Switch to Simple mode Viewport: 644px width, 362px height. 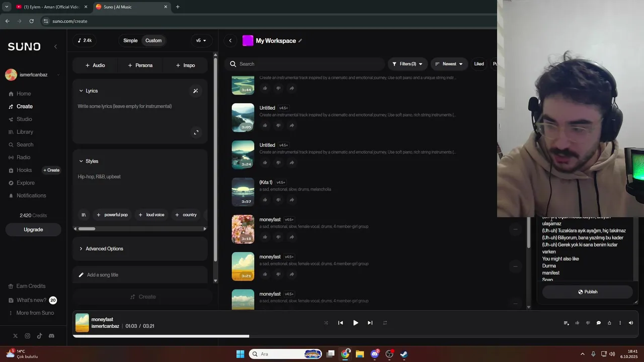click(130, 41)
